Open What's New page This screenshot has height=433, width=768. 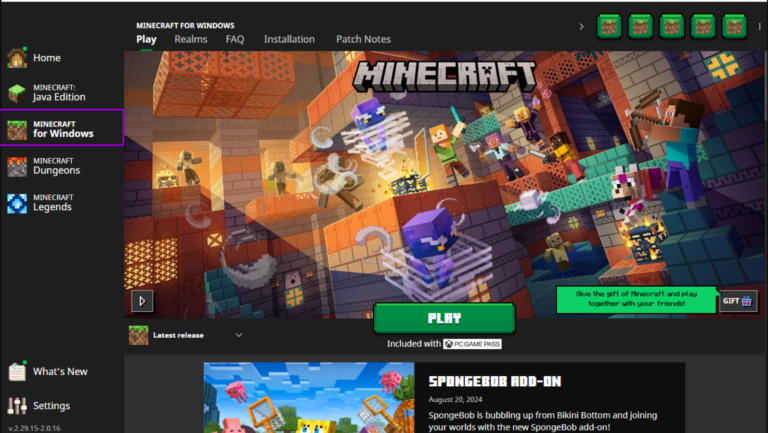click(x=48, y=371)
